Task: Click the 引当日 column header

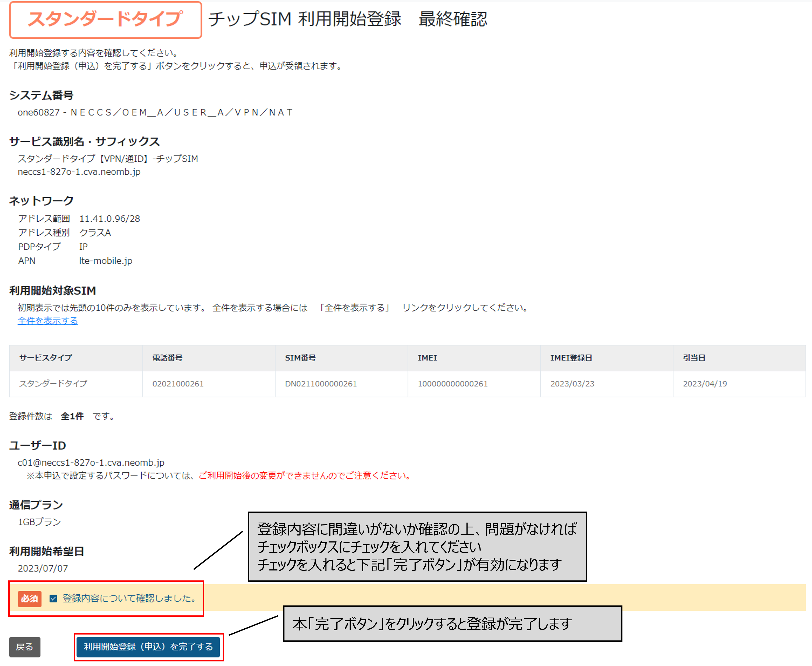Action: click(693, 358)
